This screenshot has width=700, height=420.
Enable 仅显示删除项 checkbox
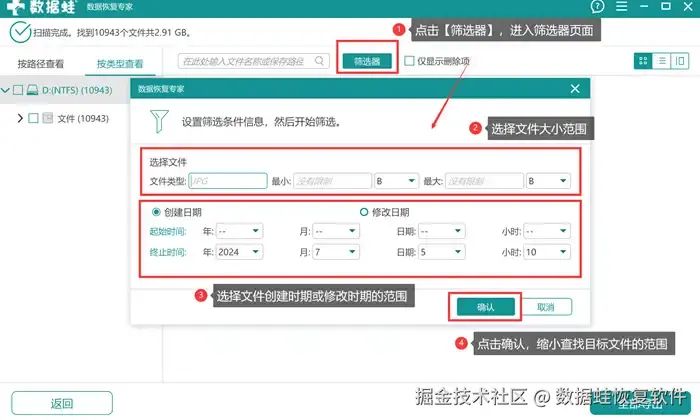(409, 61)
